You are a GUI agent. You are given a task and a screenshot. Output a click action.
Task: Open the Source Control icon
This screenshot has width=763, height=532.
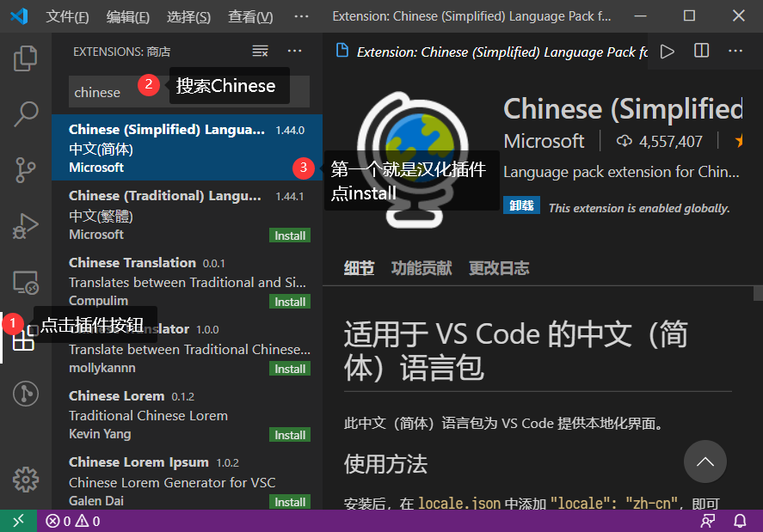(x=25, y=170)
